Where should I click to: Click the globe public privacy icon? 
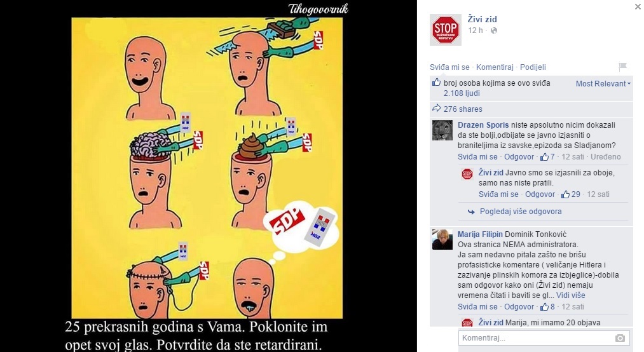[x=494, y=30]
